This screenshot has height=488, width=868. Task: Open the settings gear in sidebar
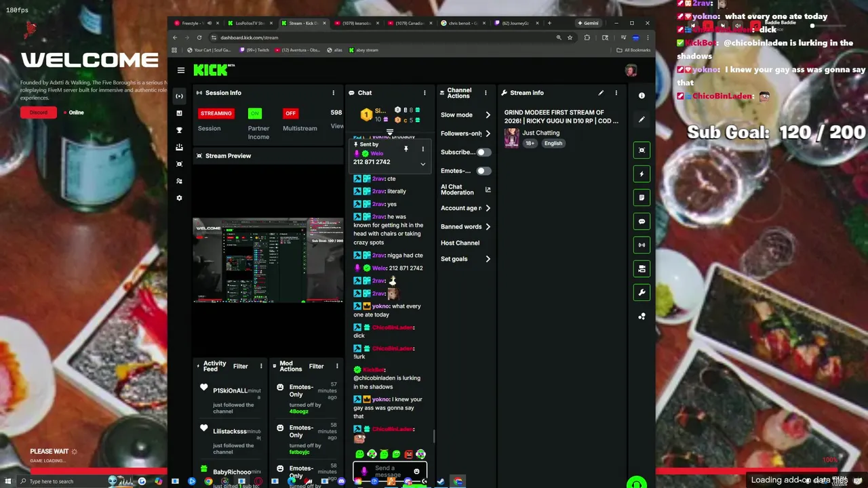click(x=179, y=198)
